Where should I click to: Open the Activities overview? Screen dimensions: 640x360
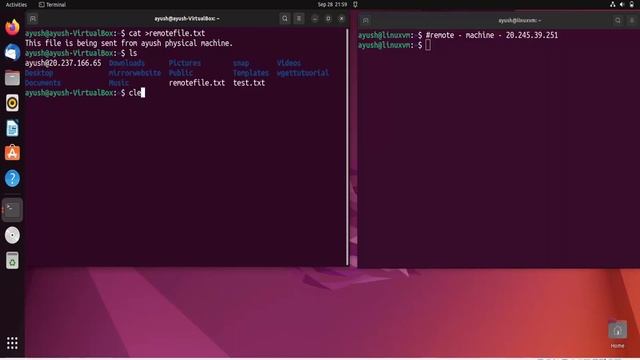(16, 4)
